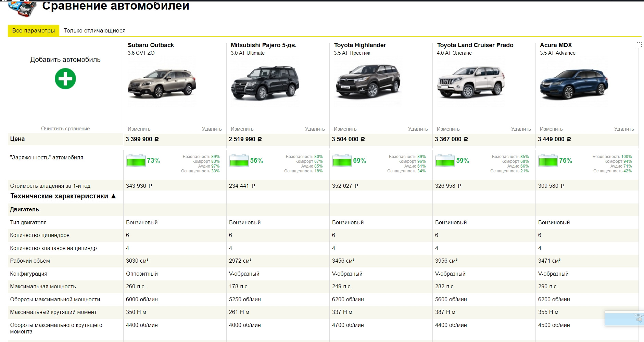Image resolution: width=644 pixels, height=342 pixels.
Task: Click Изменить under Acura MDX
Action: pos(551,129)
